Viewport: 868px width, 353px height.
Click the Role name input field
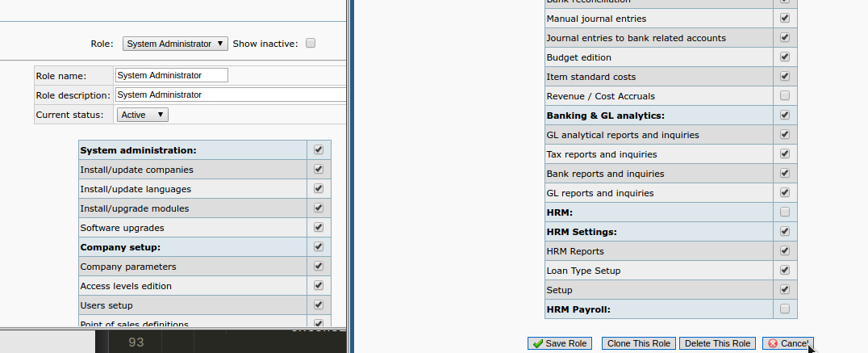pyautogui.click(x=172, y=75)
